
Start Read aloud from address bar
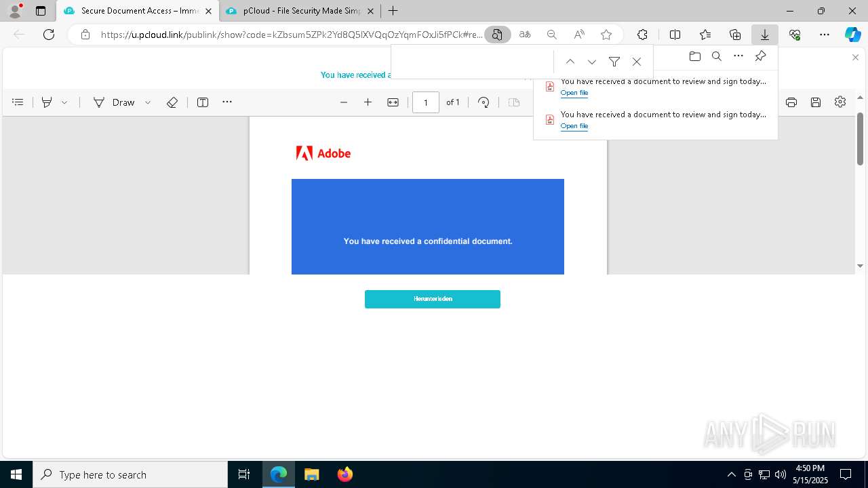pos(579,35)
